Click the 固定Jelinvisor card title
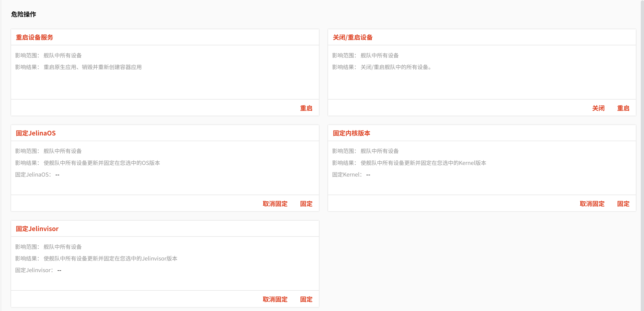This screenshot has height=311, width=644. click(37, 229)
